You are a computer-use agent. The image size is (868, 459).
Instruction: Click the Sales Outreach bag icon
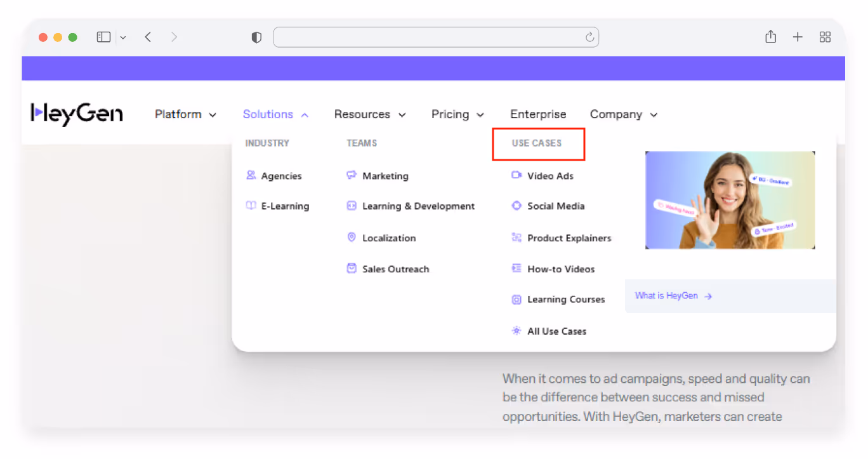pyautogui.click(x=352, y=269)
